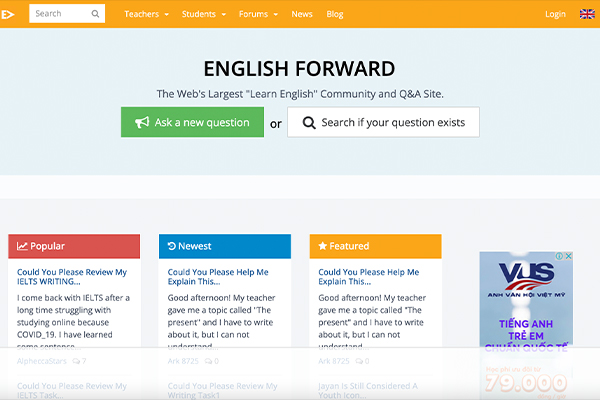The height and width of the screenshot is (400, 600).
Task: Click the star icon in Featured header
Action: (323, 246)
